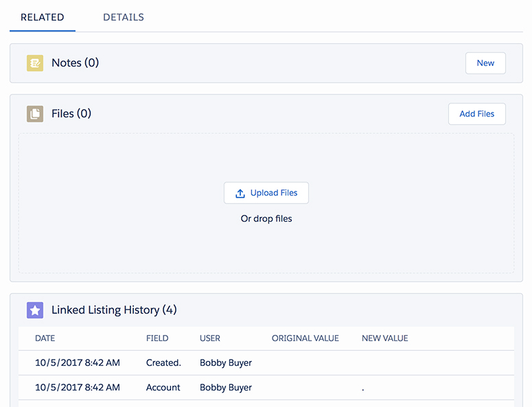Screen dimensions: 532x407
Task: Select Bobby Buyer in the Account row
Action: pyautogui.click(x=226, y=388)
